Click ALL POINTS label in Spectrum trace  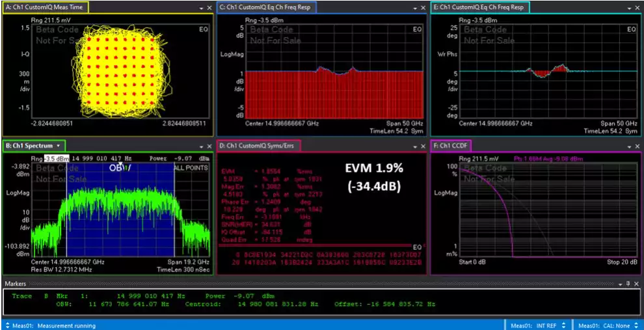[191, 168]
